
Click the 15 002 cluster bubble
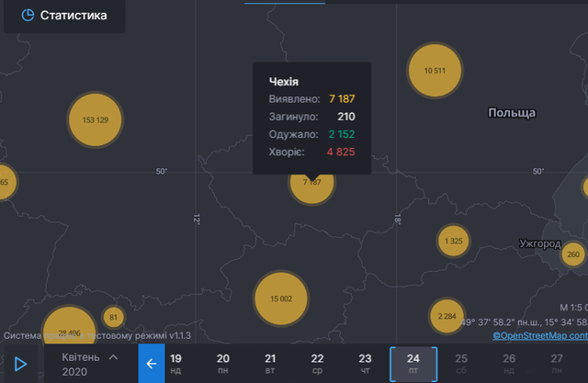coord(281,299)
